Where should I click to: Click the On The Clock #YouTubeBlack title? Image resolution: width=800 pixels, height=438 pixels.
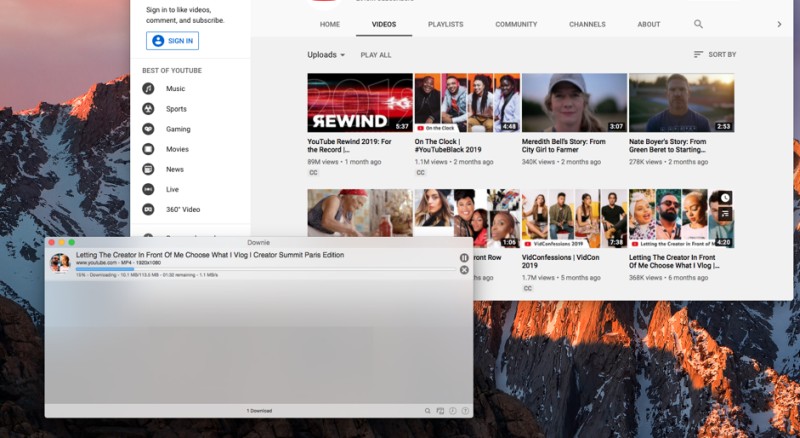(447, 145)
